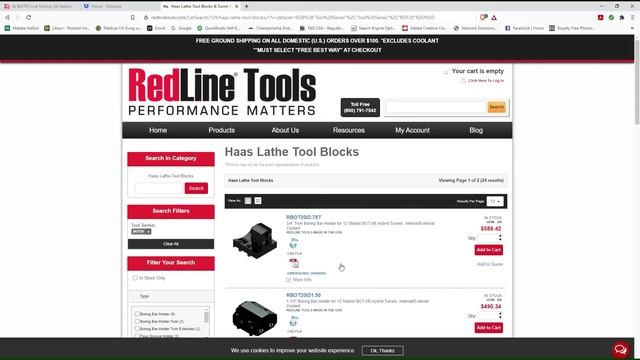Click the browser extensions puzzle icon
This screenshot has width=640, height=360.
point(622,18)
